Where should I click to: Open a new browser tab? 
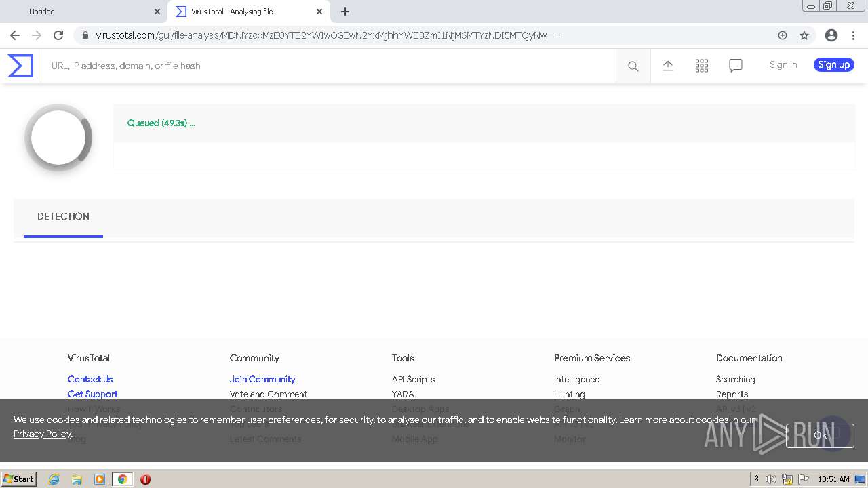(x=345, y=12)
